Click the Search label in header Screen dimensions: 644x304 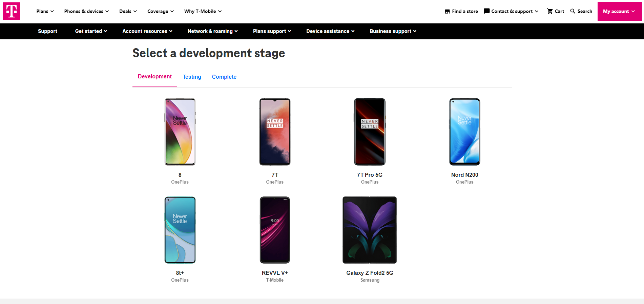(x=585, y=11)
